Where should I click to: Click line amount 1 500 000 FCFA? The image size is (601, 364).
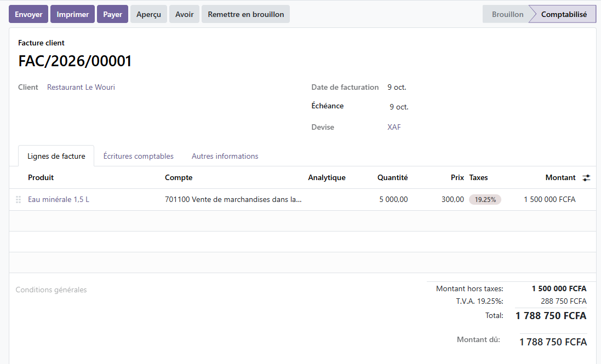pos(550,199)
